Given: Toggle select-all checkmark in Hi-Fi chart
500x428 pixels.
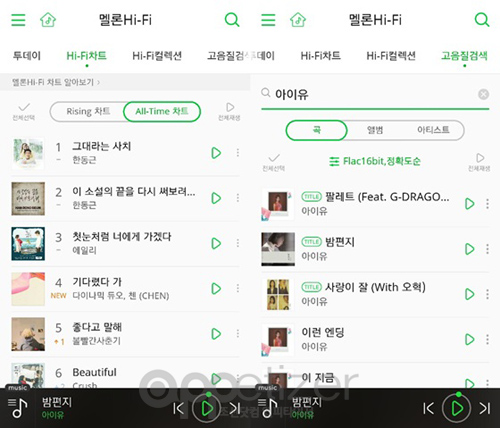Looking at the screenshot, I should pyautogui.click(x=24, y=111).
